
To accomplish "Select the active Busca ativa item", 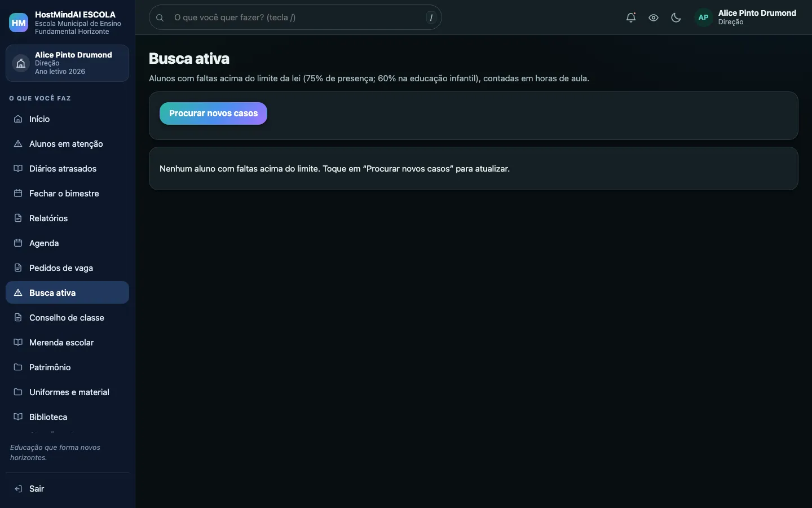I will (67, 293).
